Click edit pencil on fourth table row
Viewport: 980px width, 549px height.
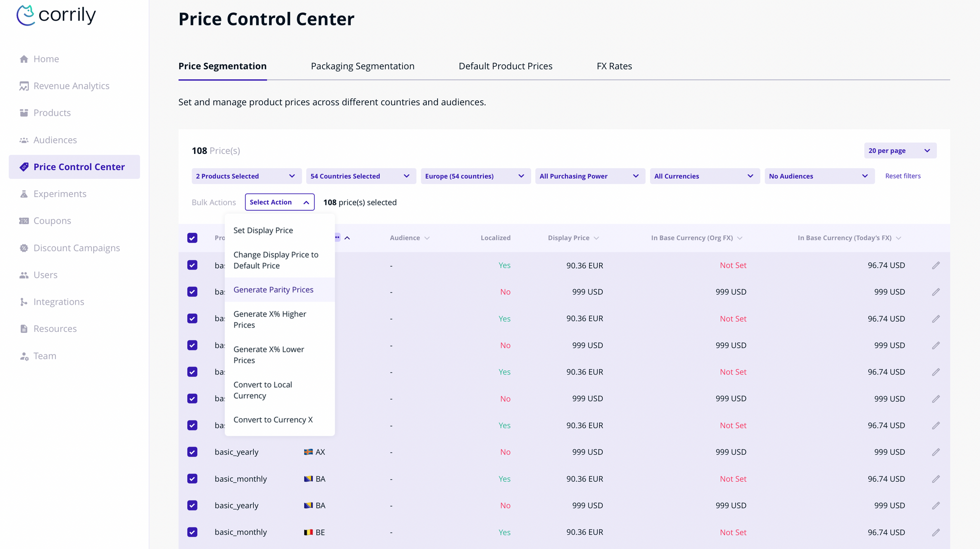[936, 345]
